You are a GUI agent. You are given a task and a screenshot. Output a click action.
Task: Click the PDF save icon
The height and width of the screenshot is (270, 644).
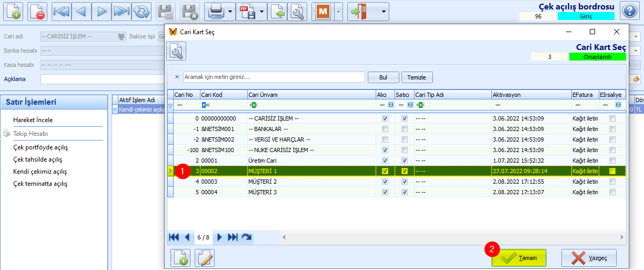click(247, 11)
